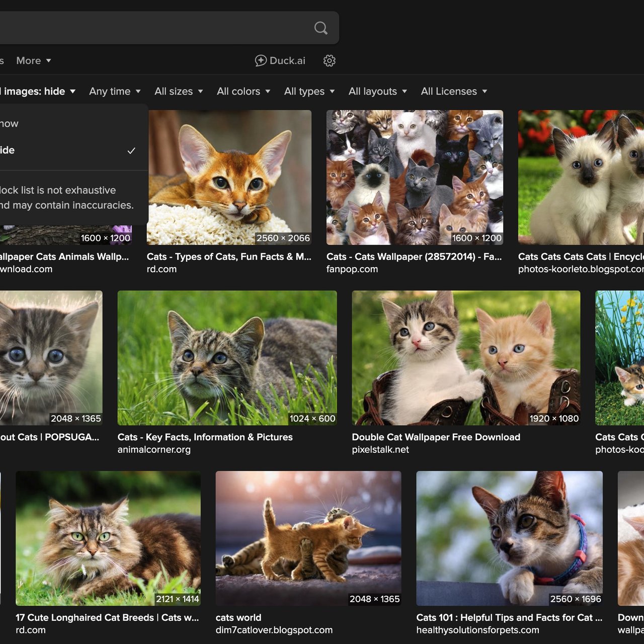Open the blue-eyed tabby kitten image

point(51,358)
